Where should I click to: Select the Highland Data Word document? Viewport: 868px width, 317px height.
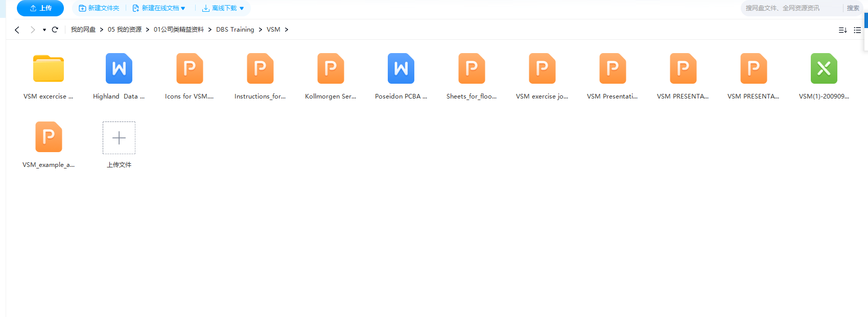pos(119,68)
